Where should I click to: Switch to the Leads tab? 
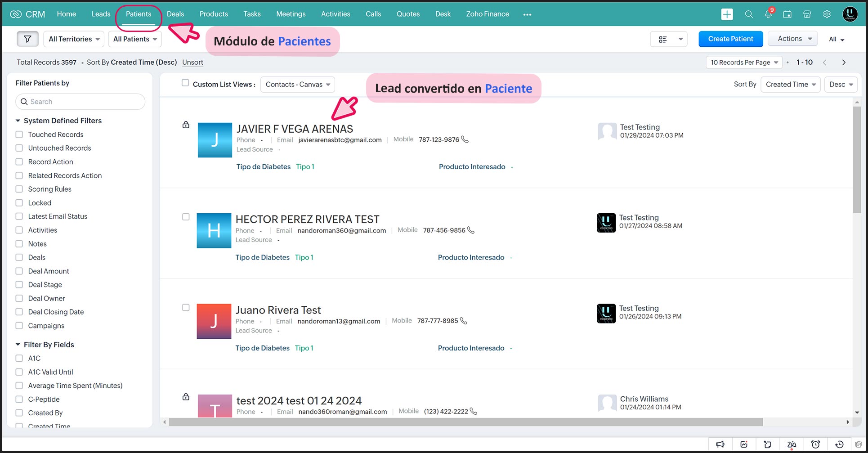(x=101, y=14)
